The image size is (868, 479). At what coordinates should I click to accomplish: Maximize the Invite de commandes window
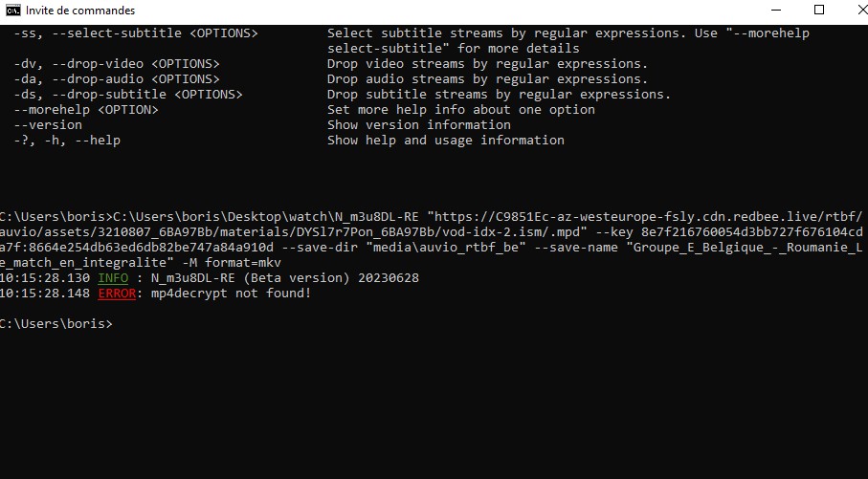coord(818,11)
